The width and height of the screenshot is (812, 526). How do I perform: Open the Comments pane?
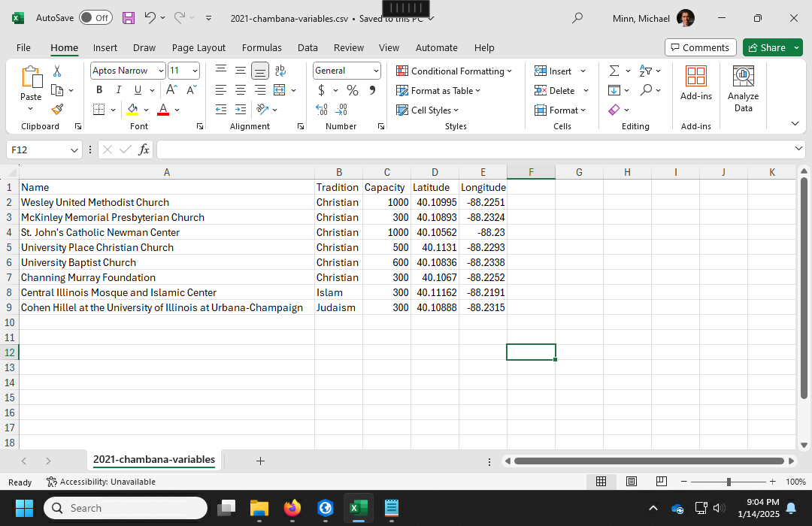(700, 47)
